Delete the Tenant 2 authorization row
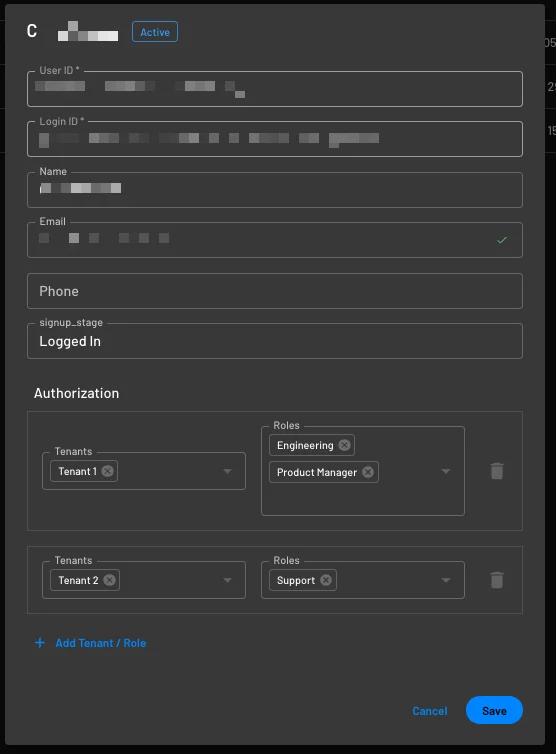Image resolution: width=557 pixels, height=754 pixels. click(x=497, y=580)
